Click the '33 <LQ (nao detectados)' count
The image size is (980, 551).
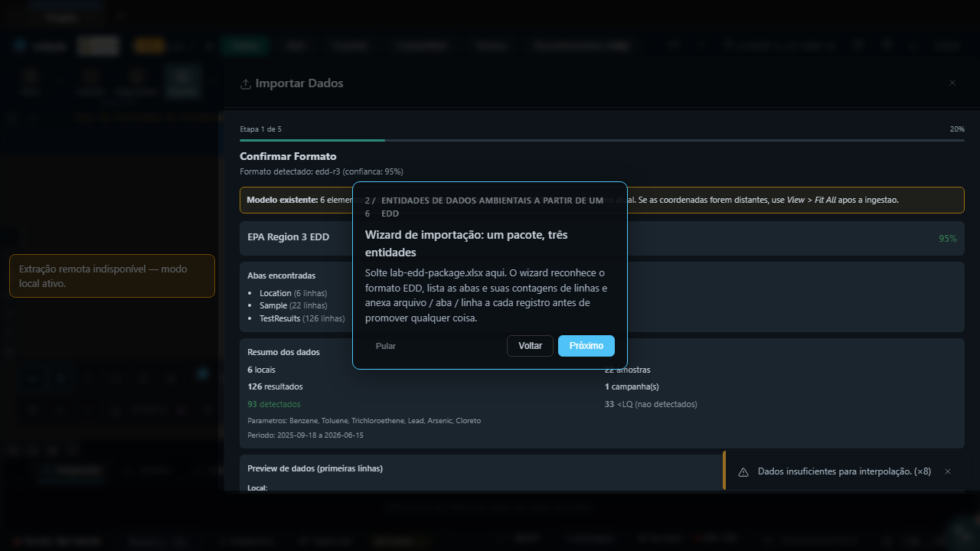[651, 404]
